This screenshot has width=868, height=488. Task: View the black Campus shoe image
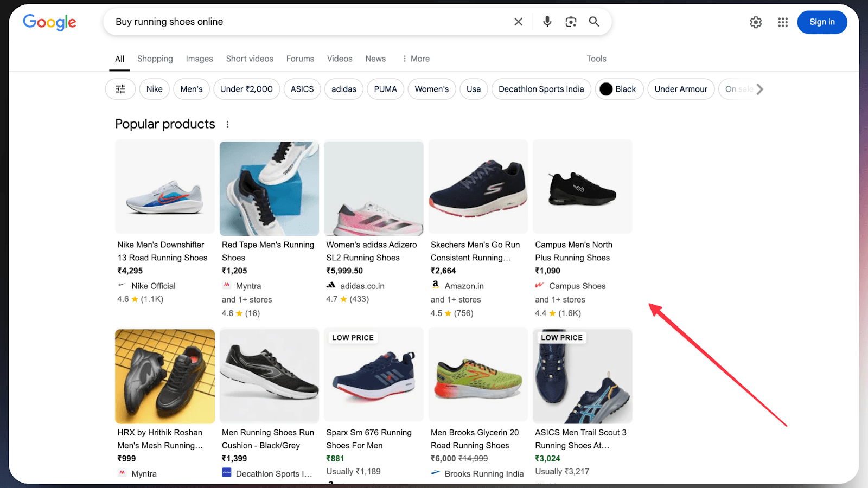tap(583, 187)
